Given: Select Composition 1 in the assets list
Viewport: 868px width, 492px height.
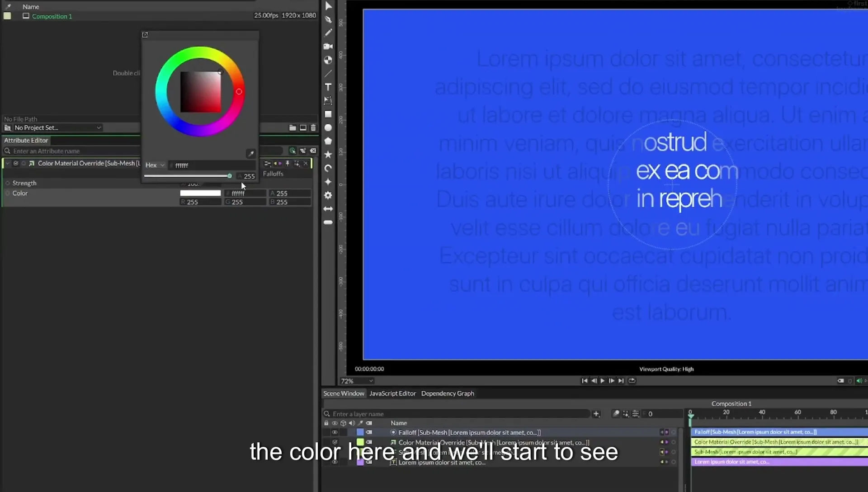Looking at the screenshot, I should point(52,16).
